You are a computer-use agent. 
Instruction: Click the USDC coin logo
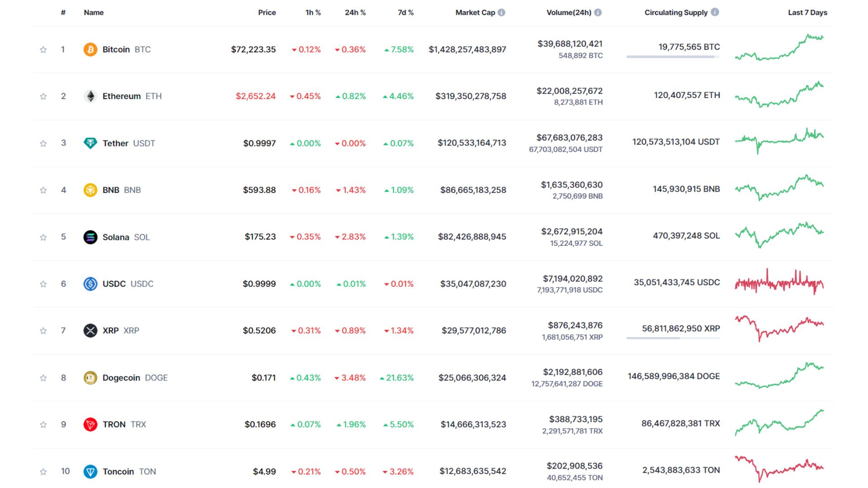click(x=90, y=284)
